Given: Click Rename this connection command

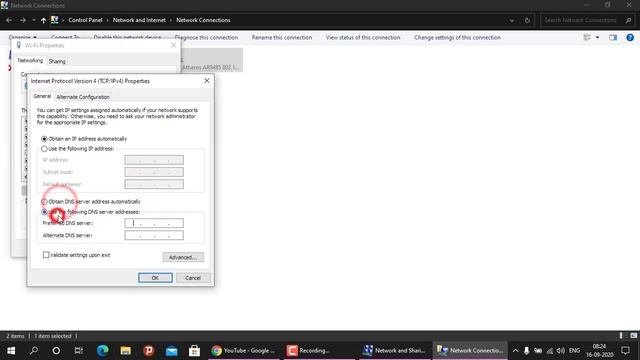Looking at the screenshot, I should pos(282,38).
